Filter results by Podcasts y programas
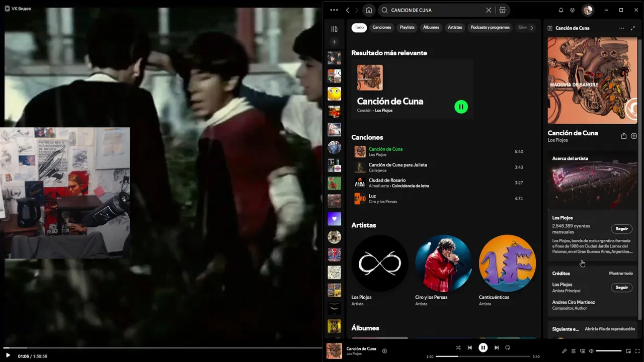The image size is (644, 362). click(490, 28)
